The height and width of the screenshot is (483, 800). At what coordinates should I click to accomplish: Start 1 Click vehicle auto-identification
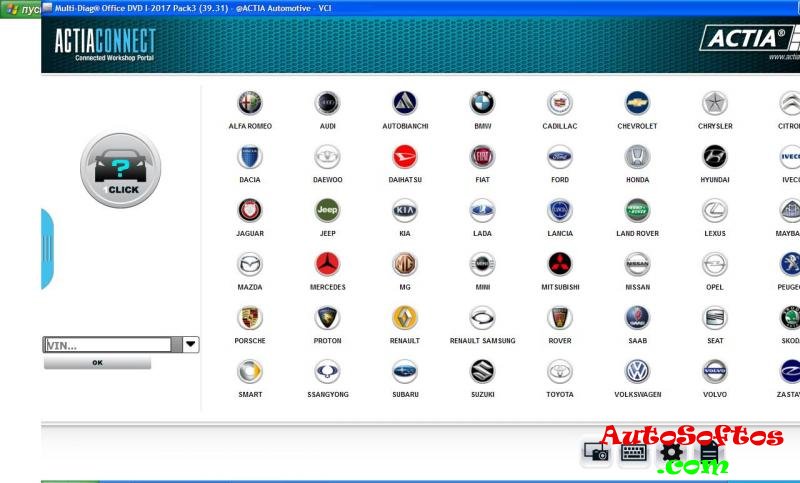click(120, 170)
